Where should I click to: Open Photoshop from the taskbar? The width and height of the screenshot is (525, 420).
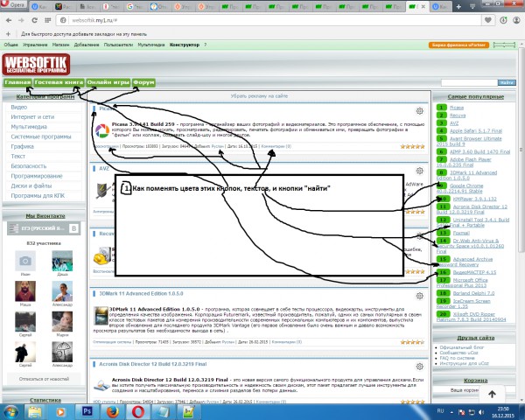(x=87, y=411)
